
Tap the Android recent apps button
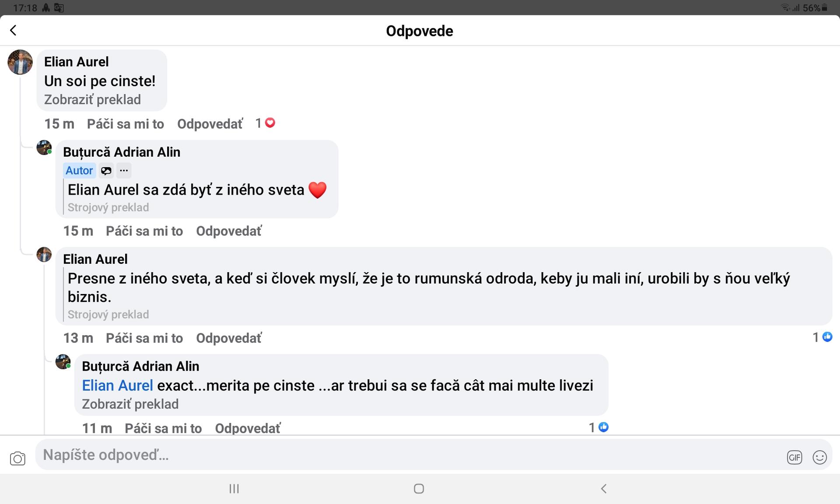click(234, 489)
